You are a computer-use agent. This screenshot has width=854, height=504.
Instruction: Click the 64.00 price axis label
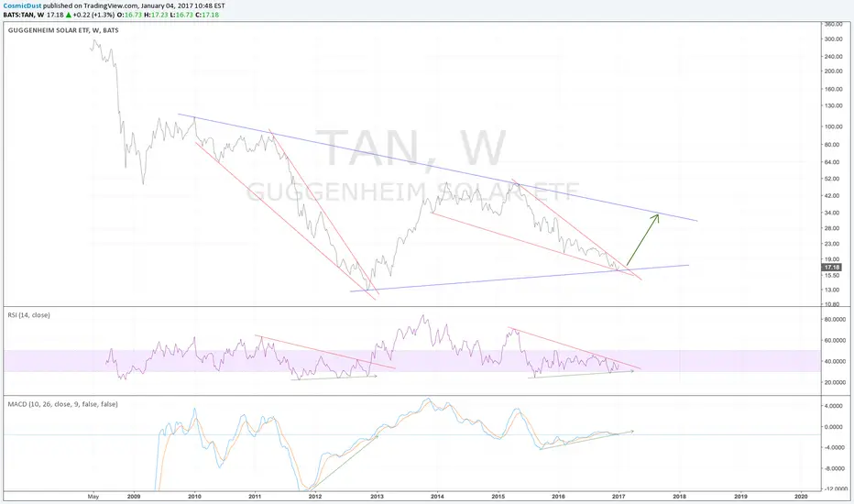pos(833,162)
